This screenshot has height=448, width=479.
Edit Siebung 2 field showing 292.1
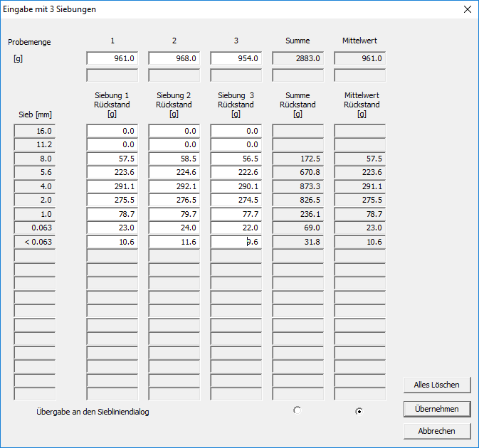pyautogui.click(x=174, y=186)
